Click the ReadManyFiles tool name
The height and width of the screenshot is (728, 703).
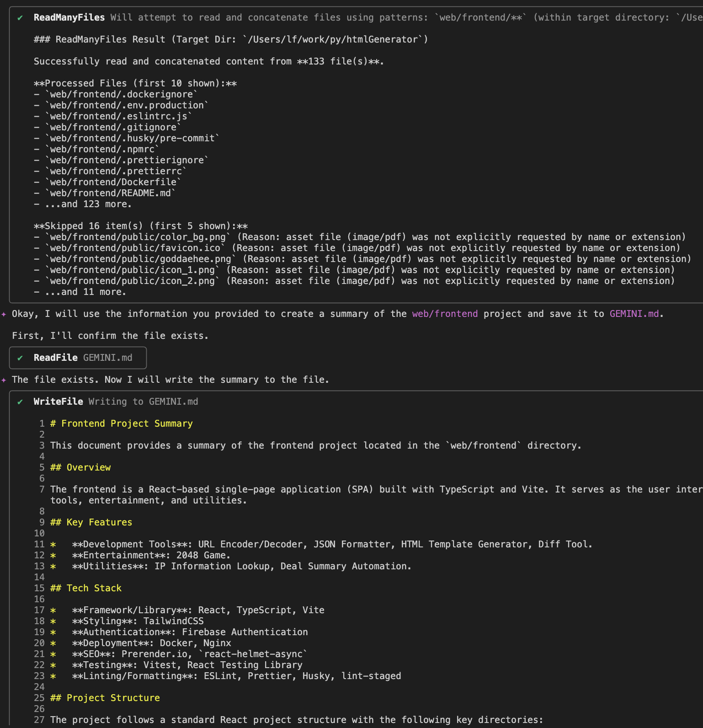69,17
